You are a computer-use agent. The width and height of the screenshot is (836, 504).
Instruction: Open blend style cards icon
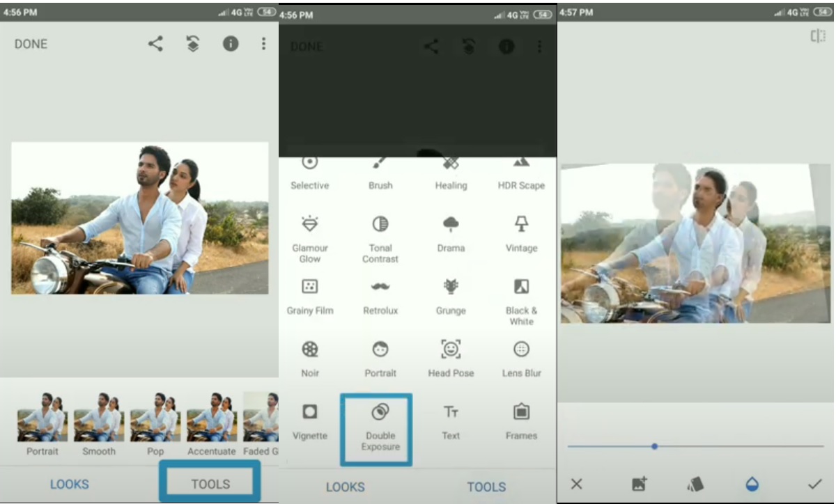pos(695,484)
